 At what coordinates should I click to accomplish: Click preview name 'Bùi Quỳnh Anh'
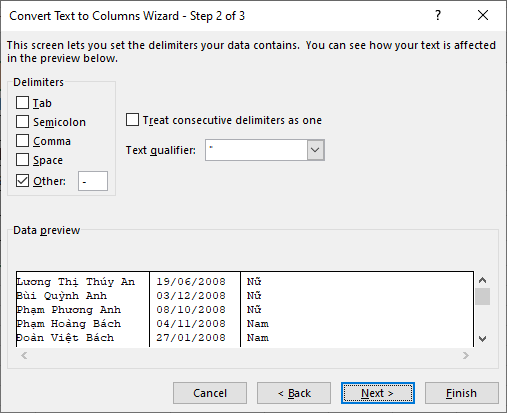[62, 296]
